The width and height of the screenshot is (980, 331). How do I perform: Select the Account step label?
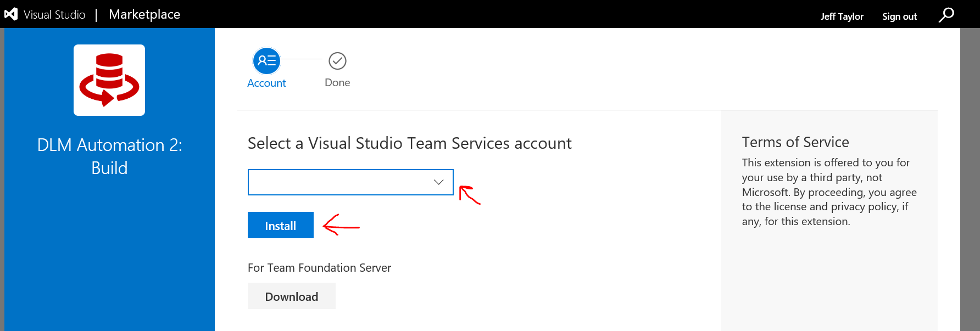[266, 83]
